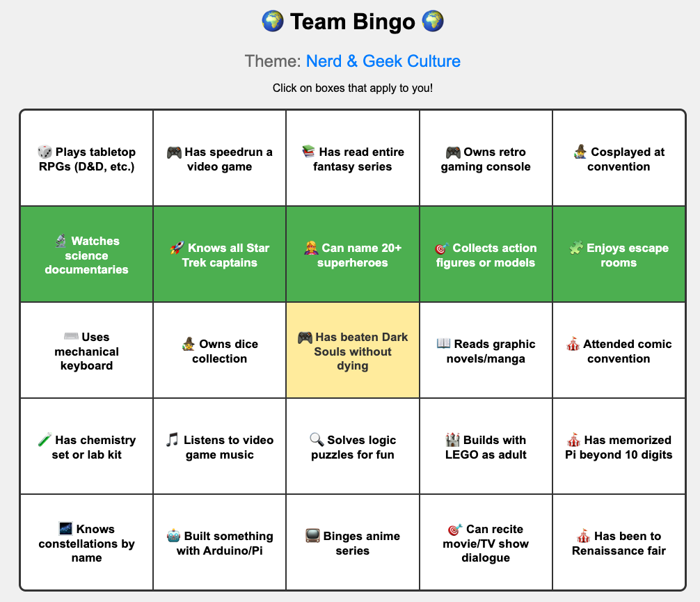Unmark the 'Can name 20+ superheroes' box
This screenshot has width=700, height=602.
(x=353, y=255)
